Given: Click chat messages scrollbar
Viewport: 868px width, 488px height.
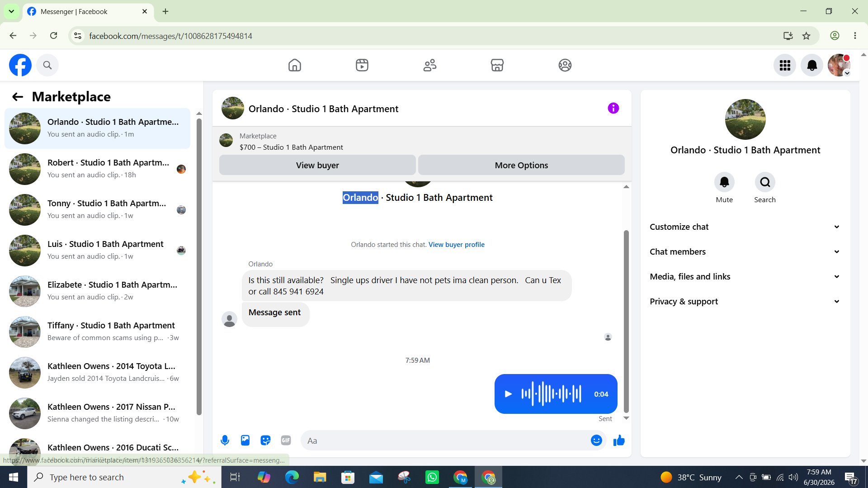Looking at the screenshot, I should point(626,321).
